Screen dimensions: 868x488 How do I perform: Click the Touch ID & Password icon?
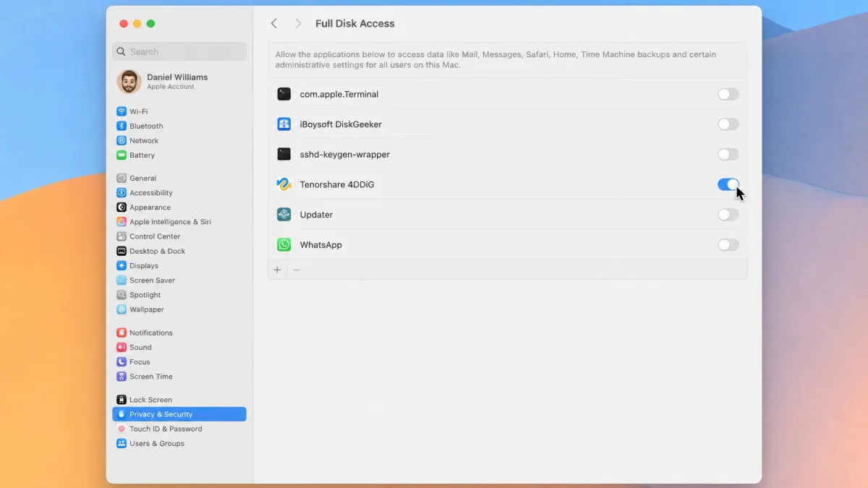[122, 429]
